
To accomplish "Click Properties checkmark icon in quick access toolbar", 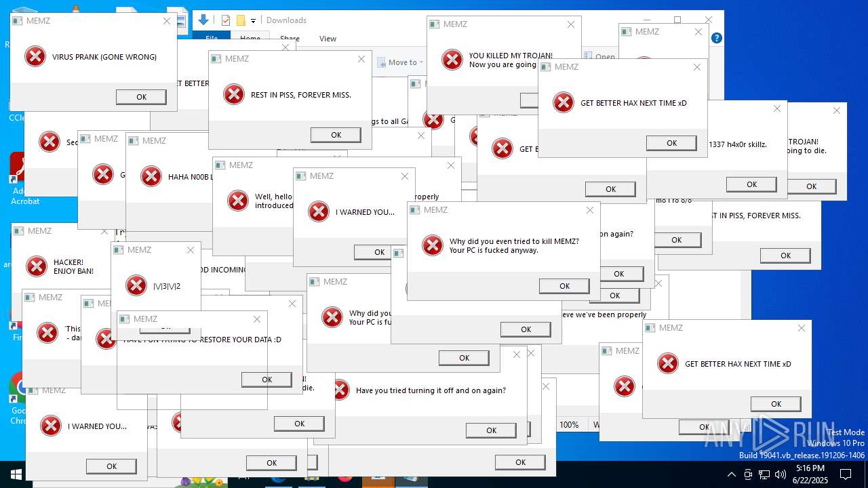I will [226, 20].
